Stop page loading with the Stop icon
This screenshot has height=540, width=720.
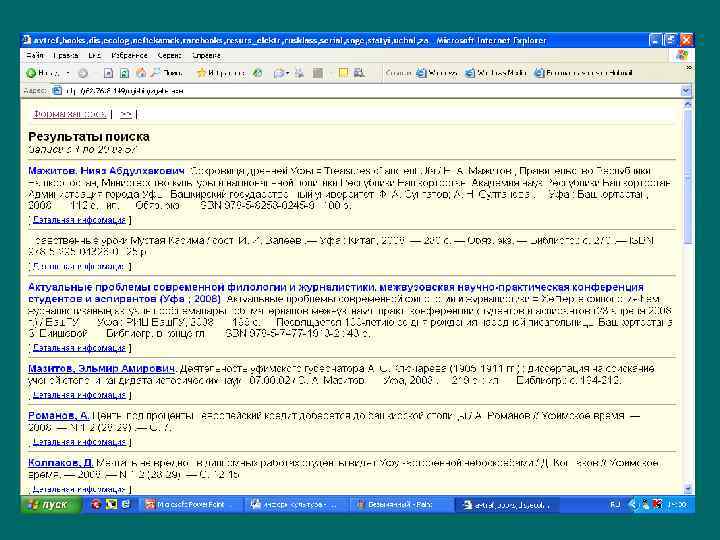(x=108, y=73)
